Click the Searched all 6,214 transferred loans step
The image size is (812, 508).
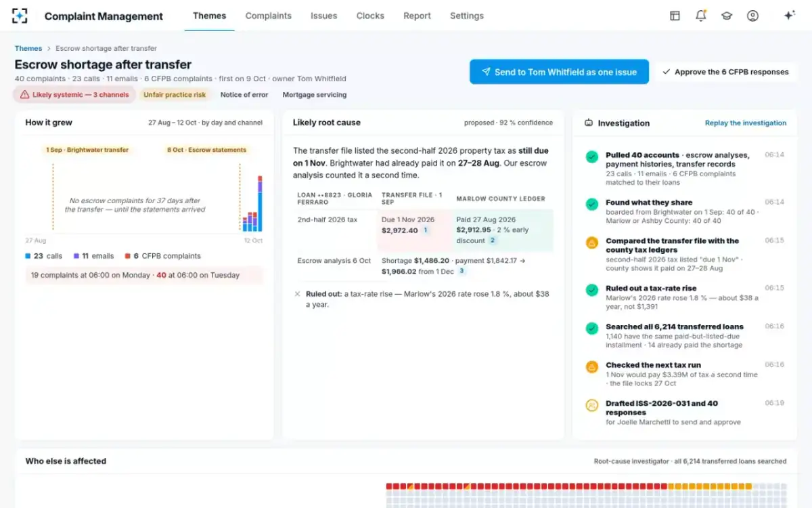pyautogui.click(x=675, y=326)
